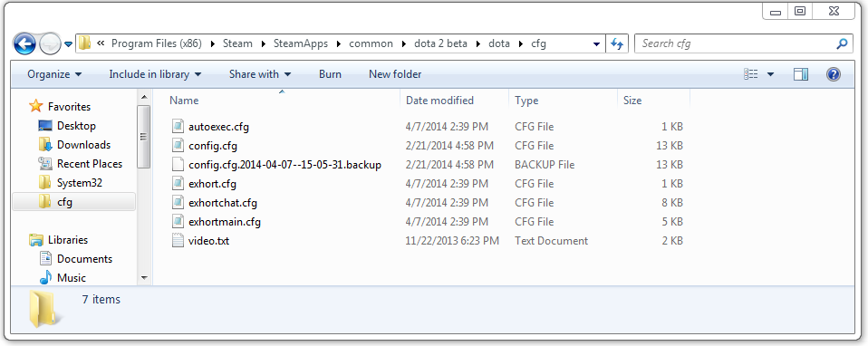Open the address bar history dropdown
Viewport: 868px width, 346px height.
click(x=597, y=43)
